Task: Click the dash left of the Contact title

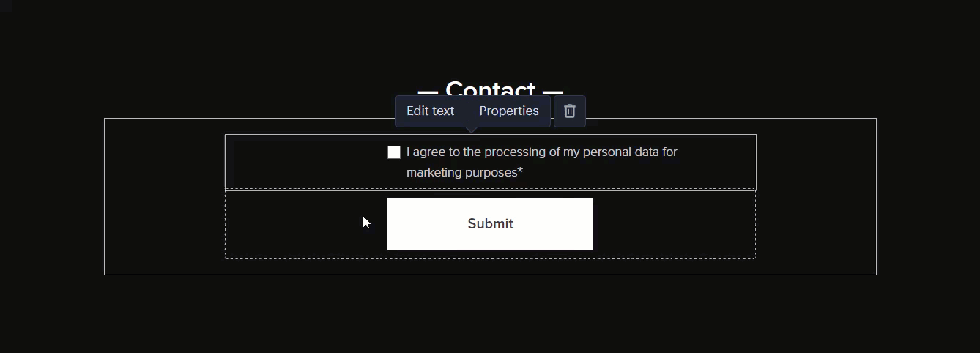Action: [428, 92]
